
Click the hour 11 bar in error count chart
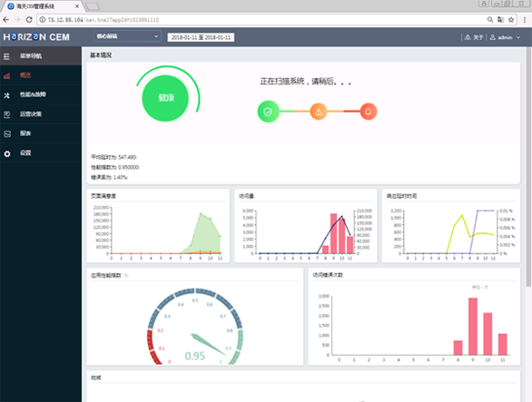[x=502, y=344]
